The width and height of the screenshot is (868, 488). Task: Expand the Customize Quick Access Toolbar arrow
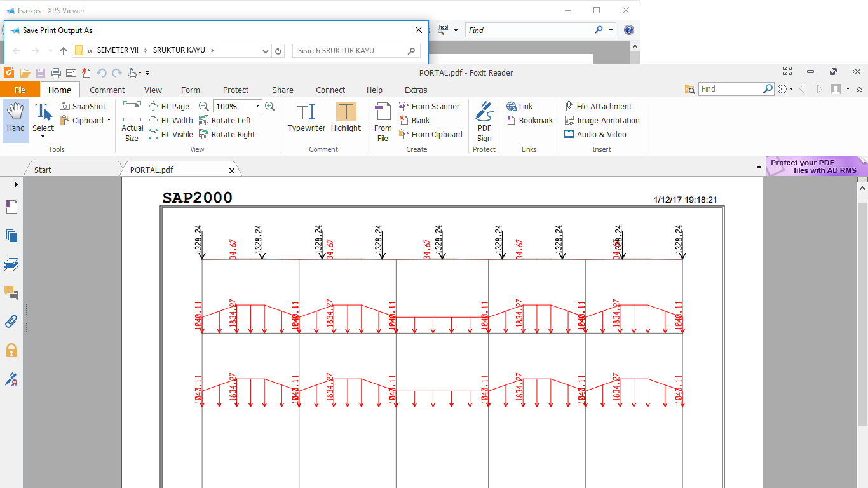(148, 73)
